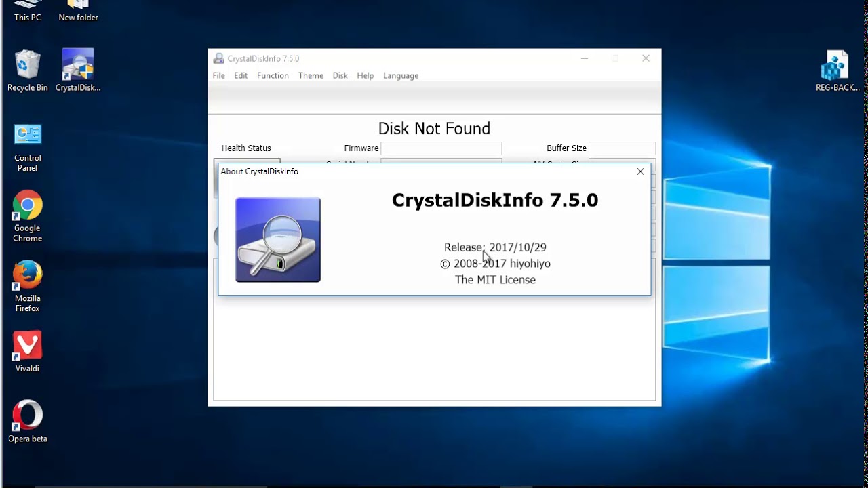The image size is (868, 488).
Task: Open the File menu
Action: (218, 75)
